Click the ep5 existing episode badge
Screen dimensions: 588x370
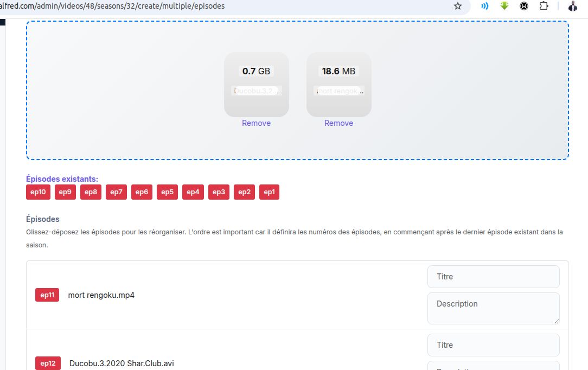click(x=167, y=192)
